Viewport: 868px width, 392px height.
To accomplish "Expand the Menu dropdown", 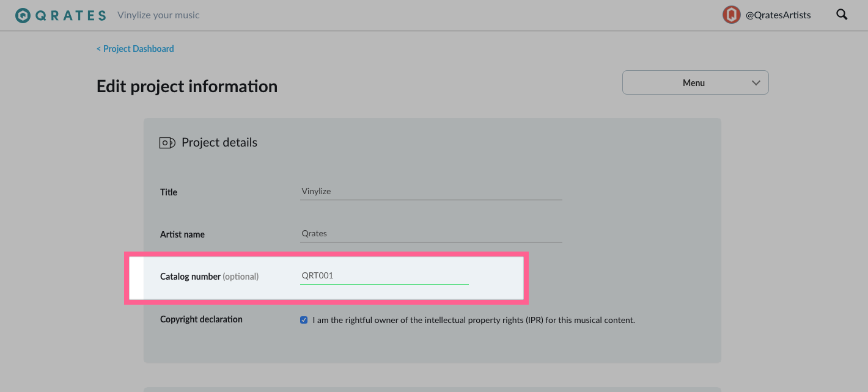I will [695, 82].
